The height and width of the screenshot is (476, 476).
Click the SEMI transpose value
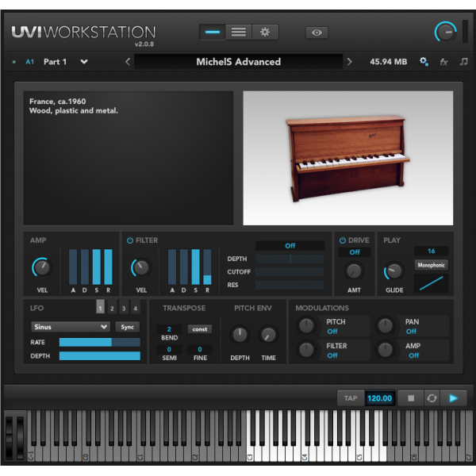pos(169,349)
